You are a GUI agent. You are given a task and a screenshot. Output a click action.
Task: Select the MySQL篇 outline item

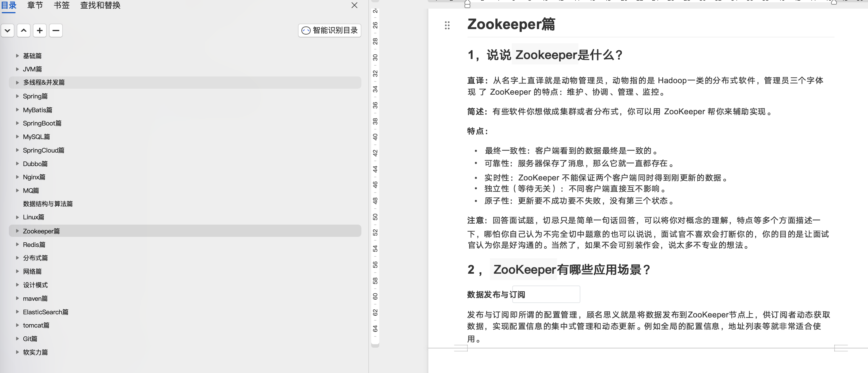coord(36,137)
